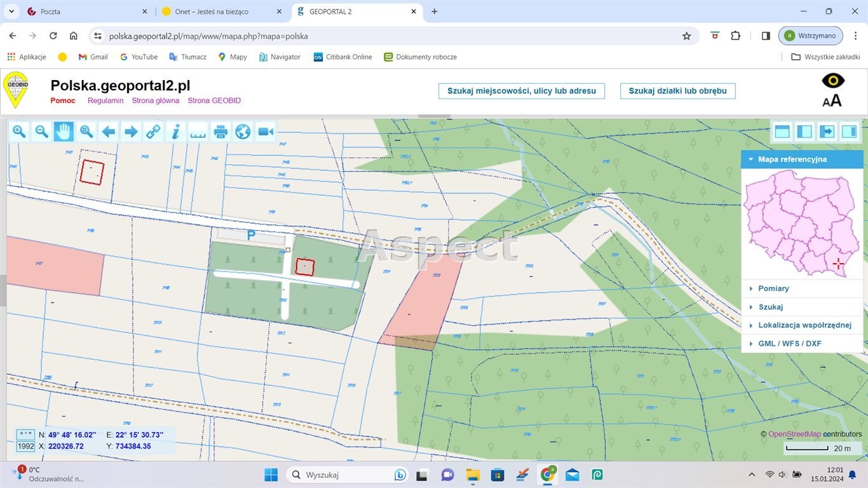The image size is (868, 488).
Task: Toggle degrees-minutes-seconds coordinate format button
Action: 26,435
